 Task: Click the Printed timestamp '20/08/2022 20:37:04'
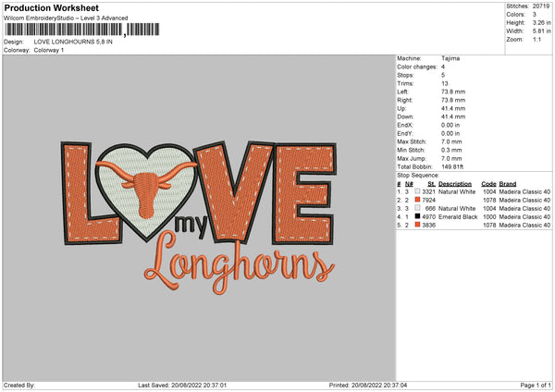click(379, 386)
